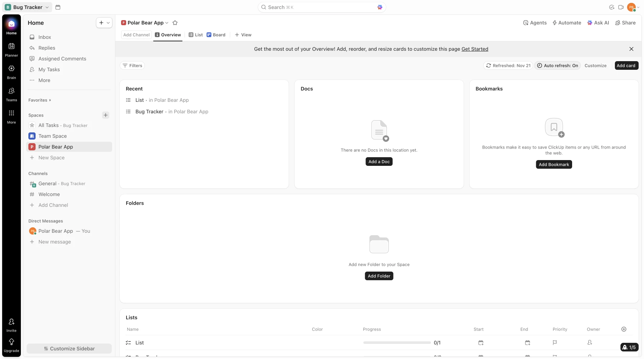Click the Add card button
This screenshot has width=644, height=359.
coord(626,65)
